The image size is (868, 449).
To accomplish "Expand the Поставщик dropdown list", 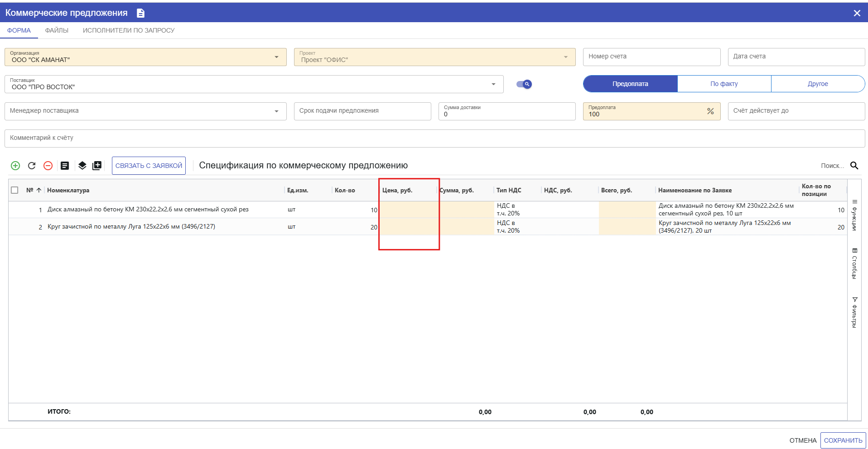I will (x=493, y=84).
